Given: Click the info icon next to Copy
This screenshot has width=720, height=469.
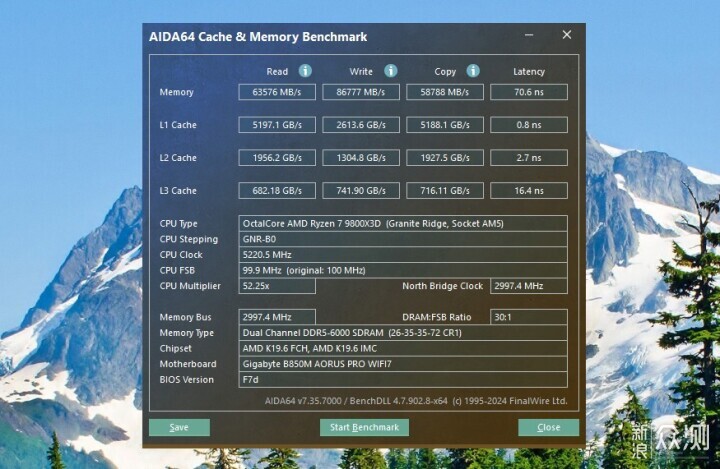Looking at the screenshot, I should (473, 71).
